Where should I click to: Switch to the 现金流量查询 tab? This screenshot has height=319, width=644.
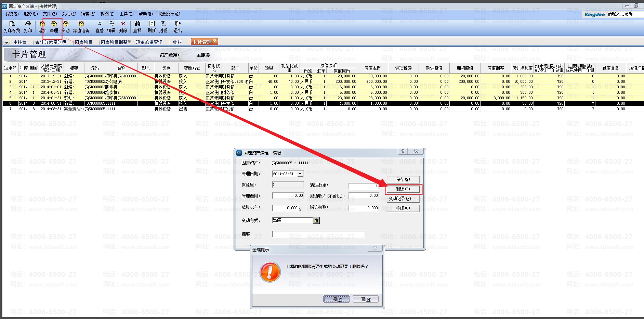(x=149, y=42)
